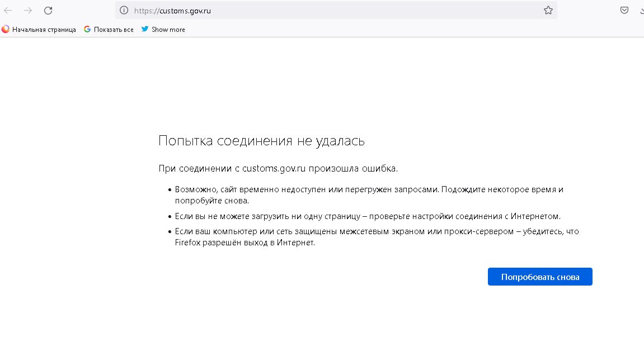The width and height of the screenshot is (644, 342).
Task: Focus the address bar with customs.gov.ru URL
Action: point(336,10)
